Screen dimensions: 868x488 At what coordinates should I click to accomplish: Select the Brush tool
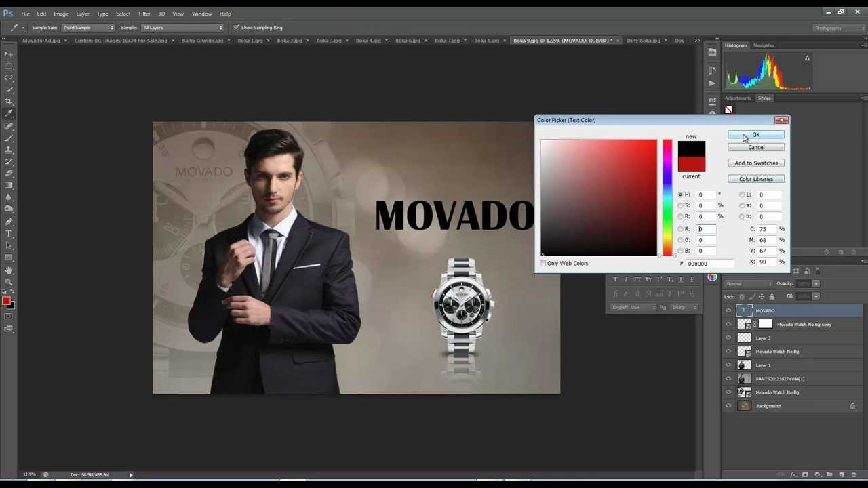[9, 138]
